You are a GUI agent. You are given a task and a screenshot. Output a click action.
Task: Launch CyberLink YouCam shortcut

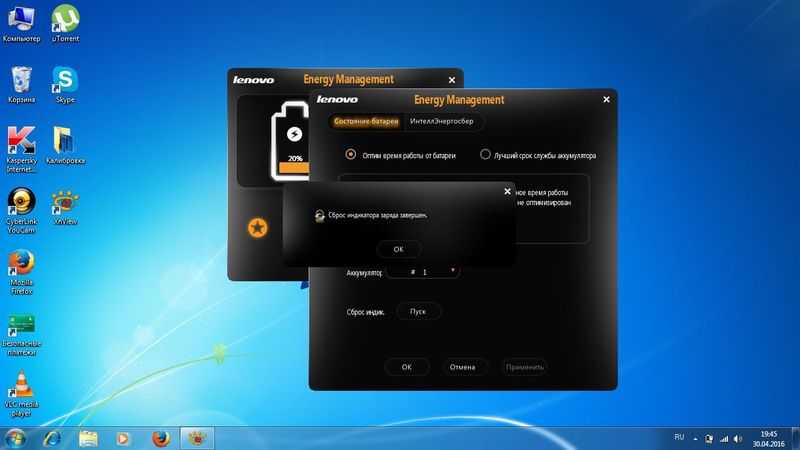coord(21,210)
